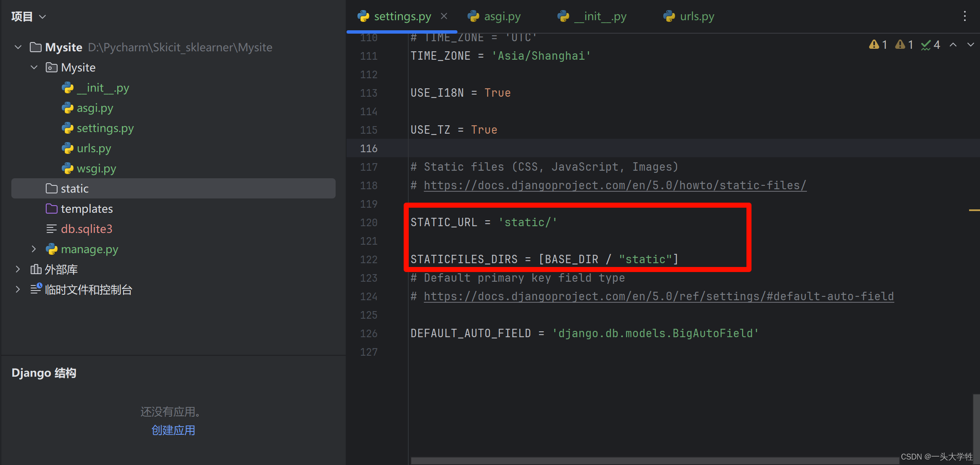This screenshot has width=980, height=465.
Task: Click the wsgi.py file icon in project tree
Action: (68, 168)
